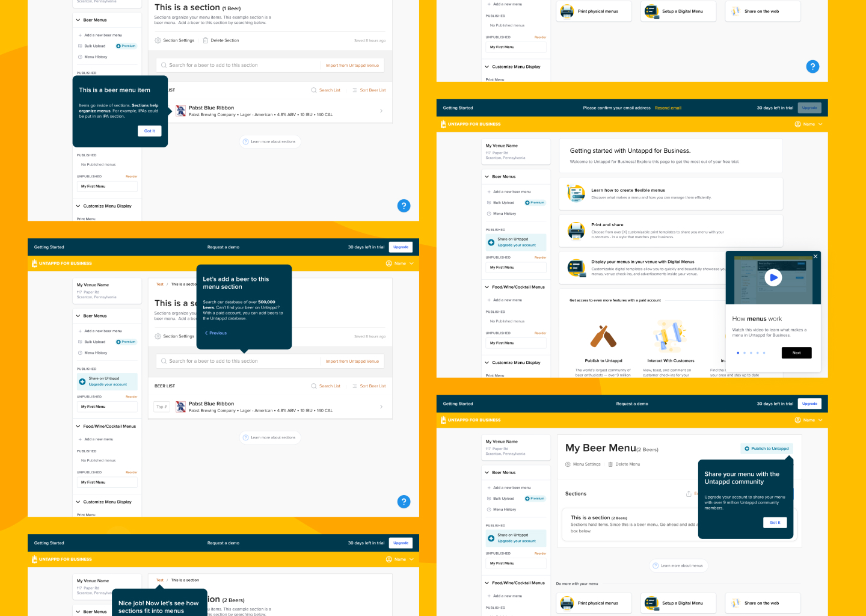Click beer bottles illustration above Publish to Untappd
This screenshot has width=866, height=616.
click(x=603, y=336)
